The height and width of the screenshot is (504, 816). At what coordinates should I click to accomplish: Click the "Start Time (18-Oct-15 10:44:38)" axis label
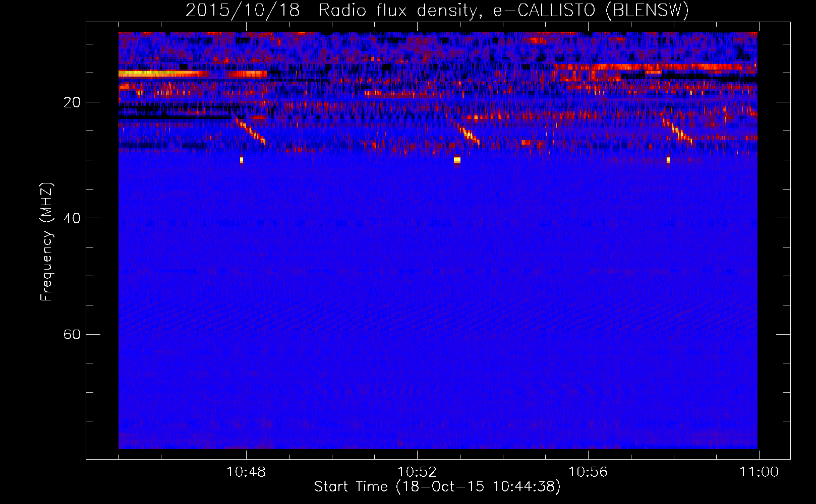437,487
